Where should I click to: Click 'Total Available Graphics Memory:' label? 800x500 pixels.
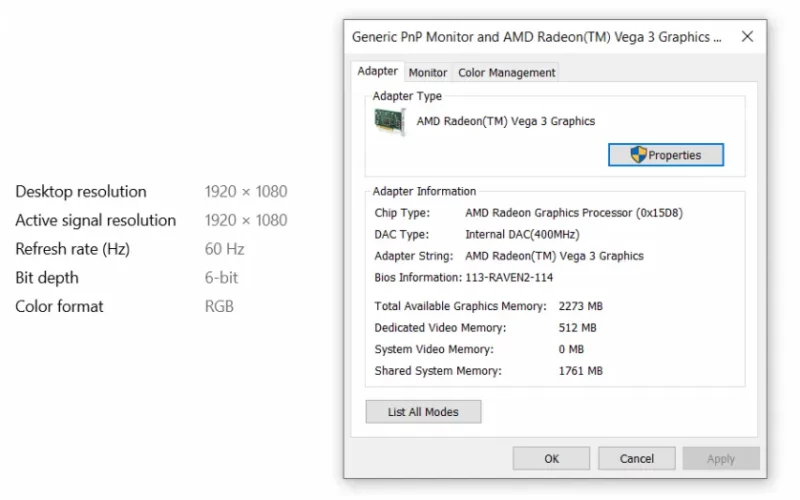pos(460,306)
